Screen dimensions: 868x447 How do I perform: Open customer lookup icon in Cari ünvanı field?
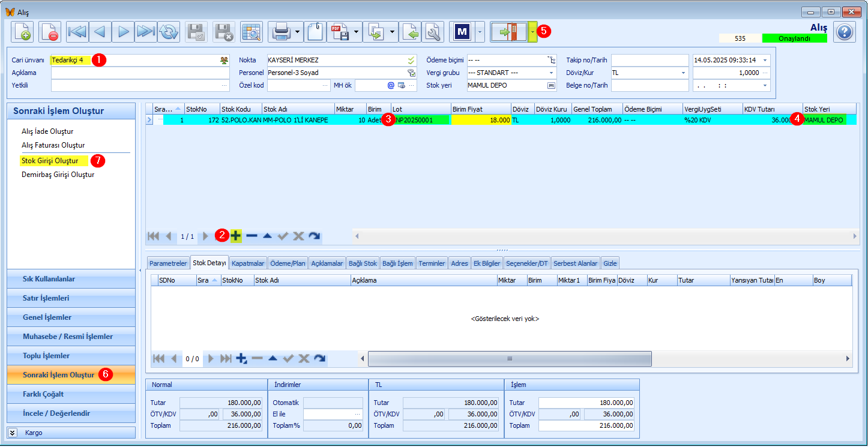point(224,60)
